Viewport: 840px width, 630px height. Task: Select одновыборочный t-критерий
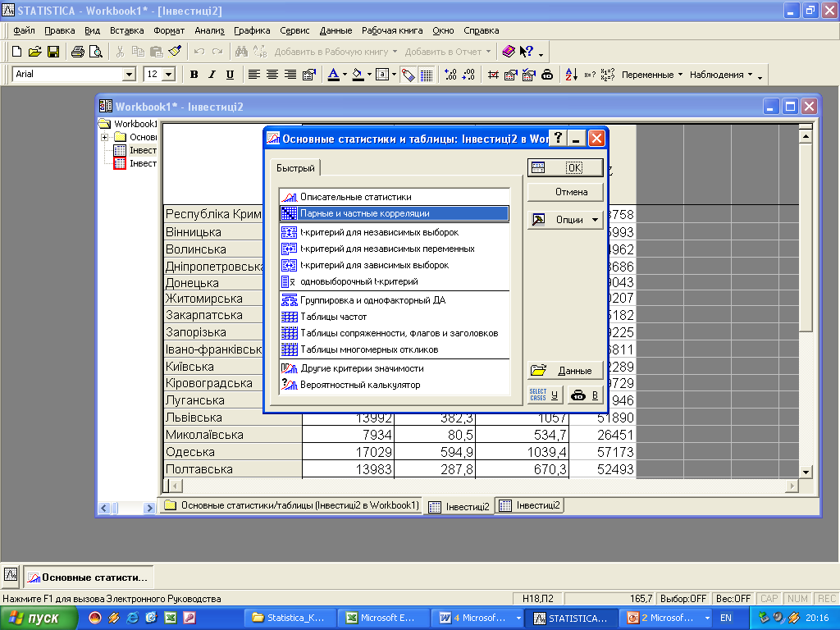pyautogui.click(x=395, y=281)
